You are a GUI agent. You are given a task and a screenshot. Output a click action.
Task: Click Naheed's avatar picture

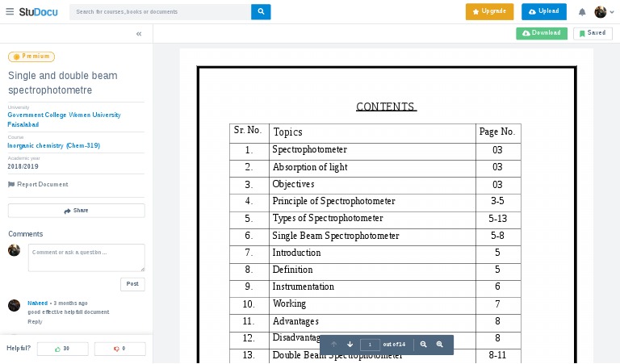point(15,306)
